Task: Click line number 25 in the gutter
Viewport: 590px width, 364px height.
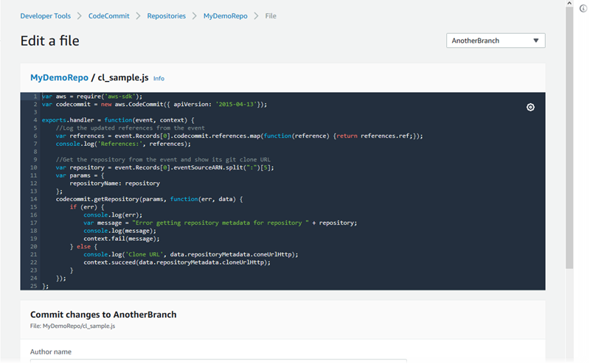Action: pos(33,286)
